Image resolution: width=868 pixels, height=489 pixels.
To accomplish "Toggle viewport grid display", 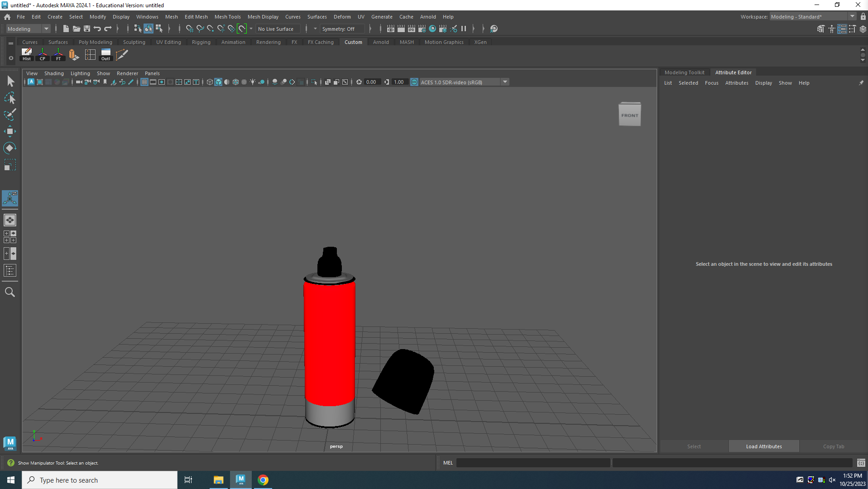I will pos(144,82).
